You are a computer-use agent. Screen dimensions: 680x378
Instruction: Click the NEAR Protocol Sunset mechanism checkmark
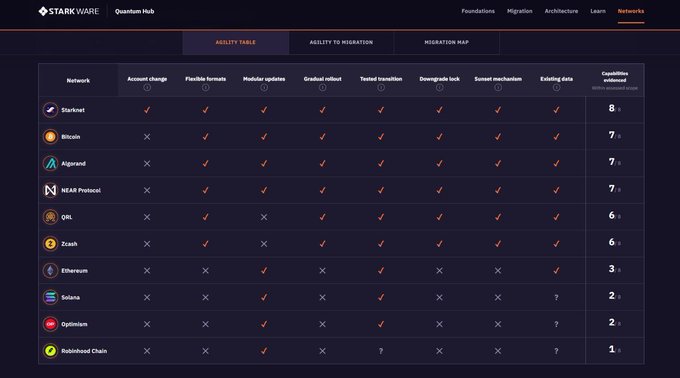[x=498, y=190]
